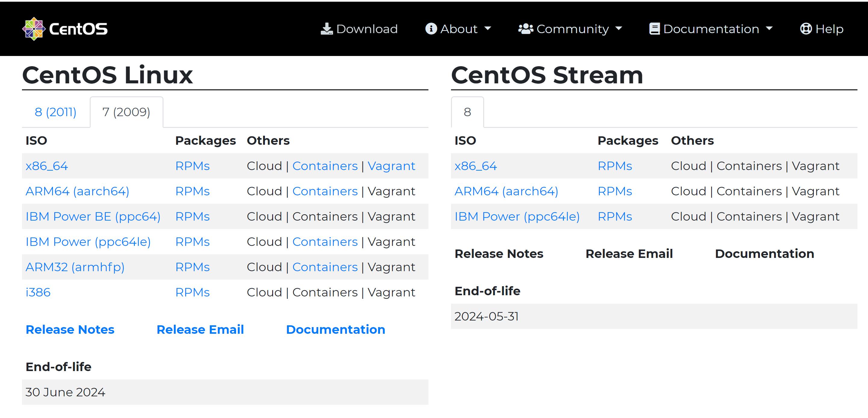Expand the Community dropdown caret
Image resolution: width=868 pixels, height=418 pixels.
pyautogui.click(x=619, y=29)
